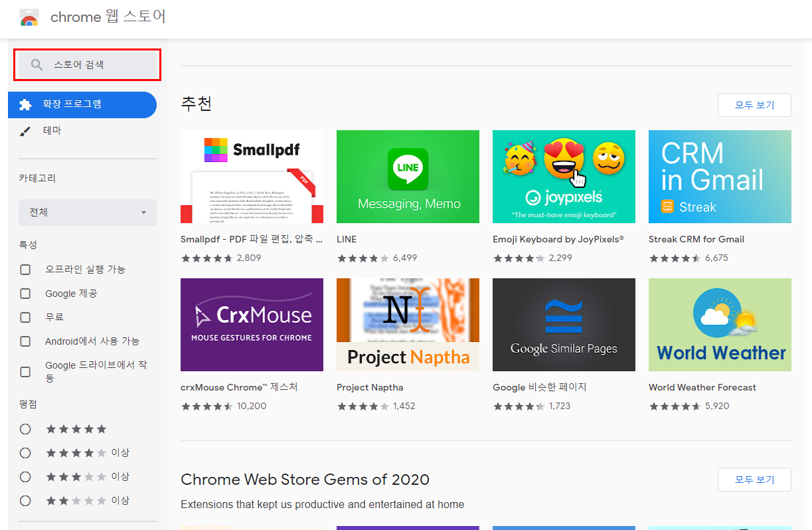Click the star rating under LINE

363,258
